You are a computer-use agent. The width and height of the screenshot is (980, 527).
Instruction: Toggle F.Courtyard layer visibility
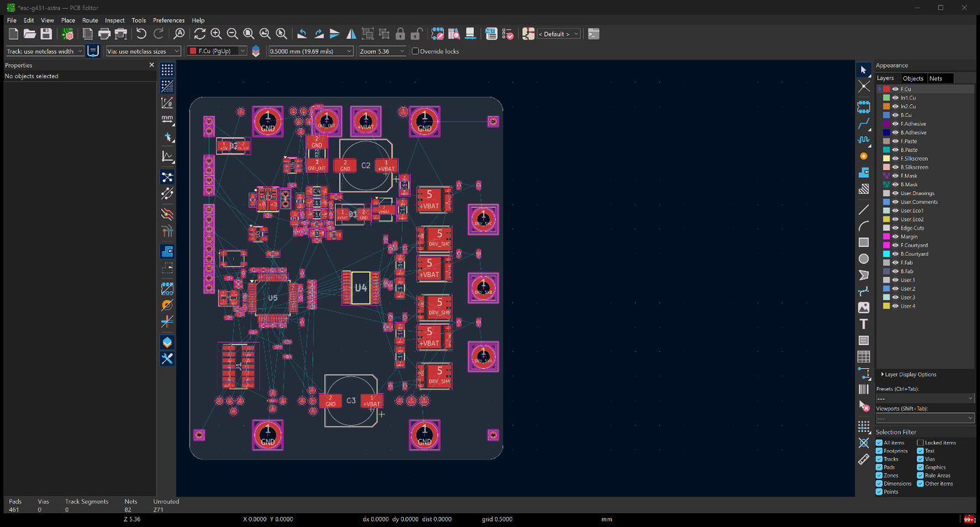tap(895, 245)
